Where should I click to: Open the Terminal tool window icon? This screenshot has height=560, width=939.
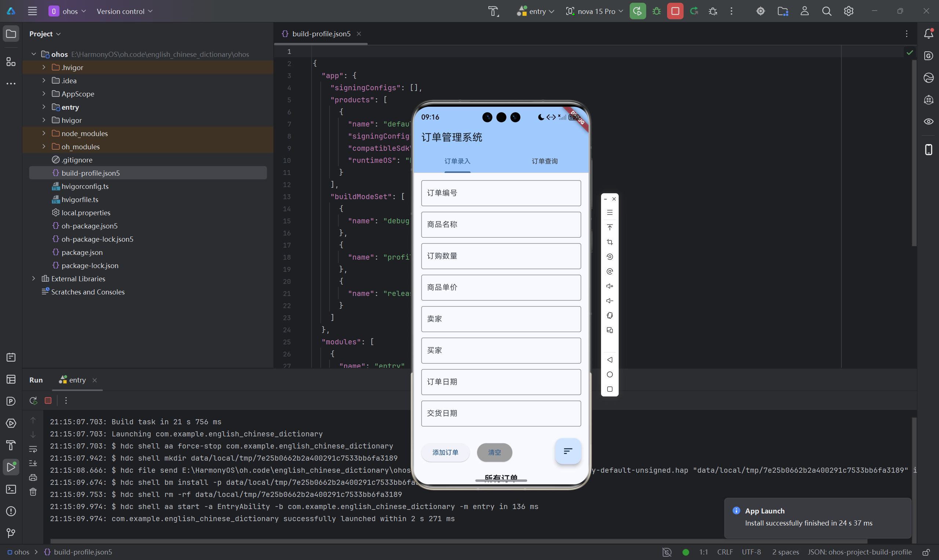(x=11, y=489)
